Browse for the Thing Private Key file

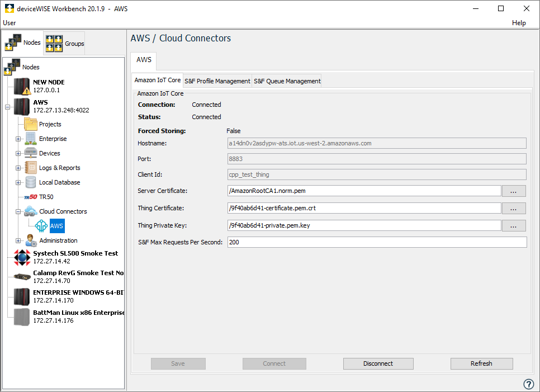[514, 225]
